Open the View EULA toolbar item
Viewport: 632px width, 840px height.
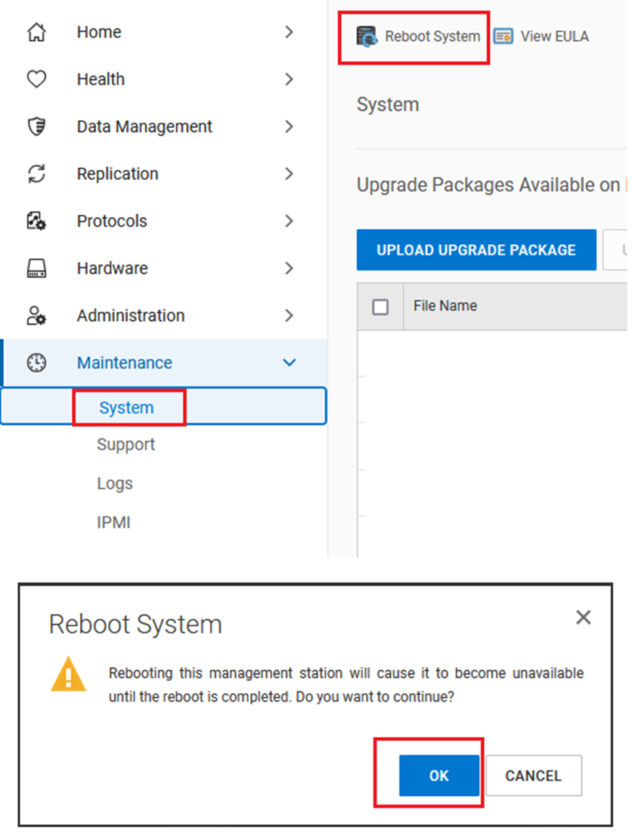click(x=541, y=36)
